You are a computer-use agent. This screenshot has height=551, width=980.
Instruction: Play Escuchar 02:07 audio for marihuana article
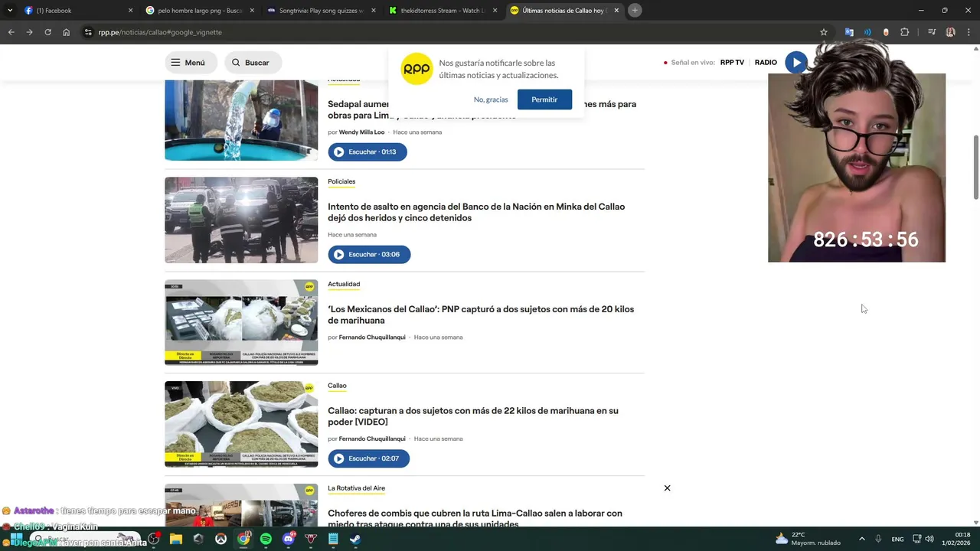coord(369,458)
